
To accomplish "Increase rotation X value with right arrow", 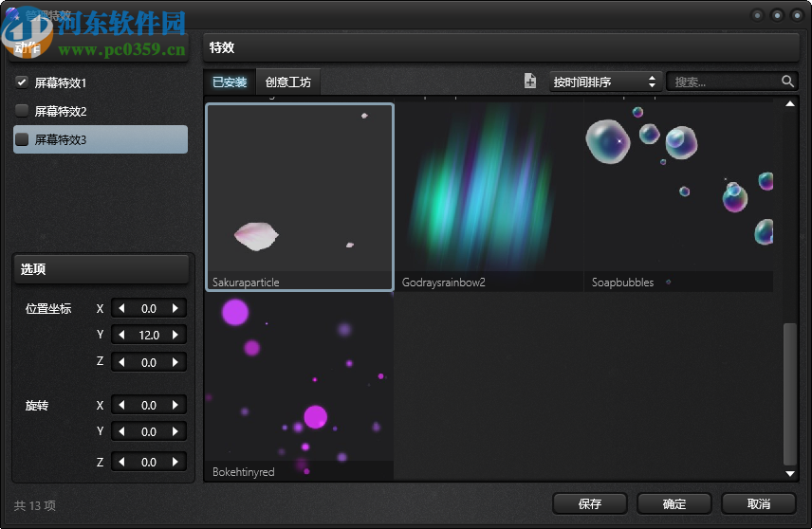I will [x=175, y=405].
